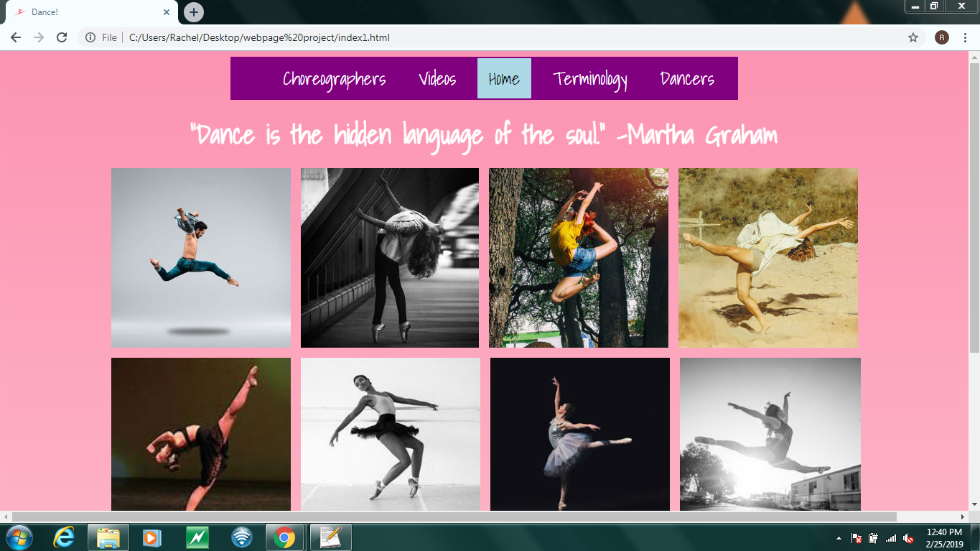This screenshot has height=551, width=980.
Task: Click the horizontal scrollbar thumb
Action: click(454, 517)
